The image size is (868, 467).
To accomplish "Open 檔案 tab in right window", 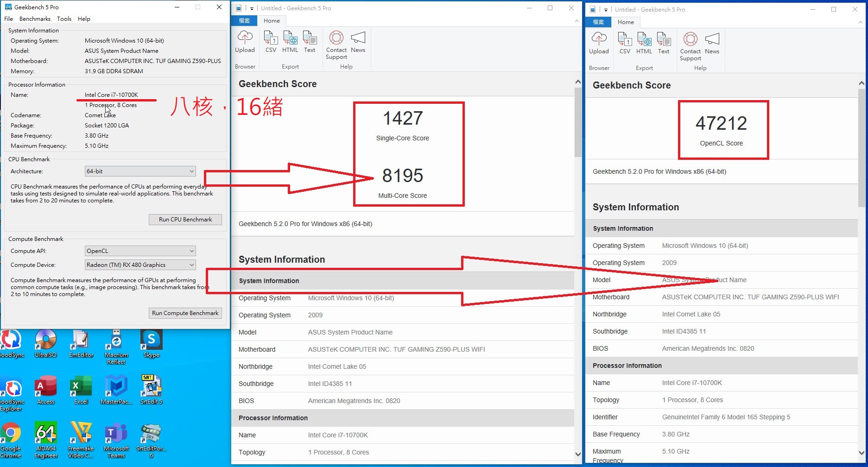I will point(598,22).
